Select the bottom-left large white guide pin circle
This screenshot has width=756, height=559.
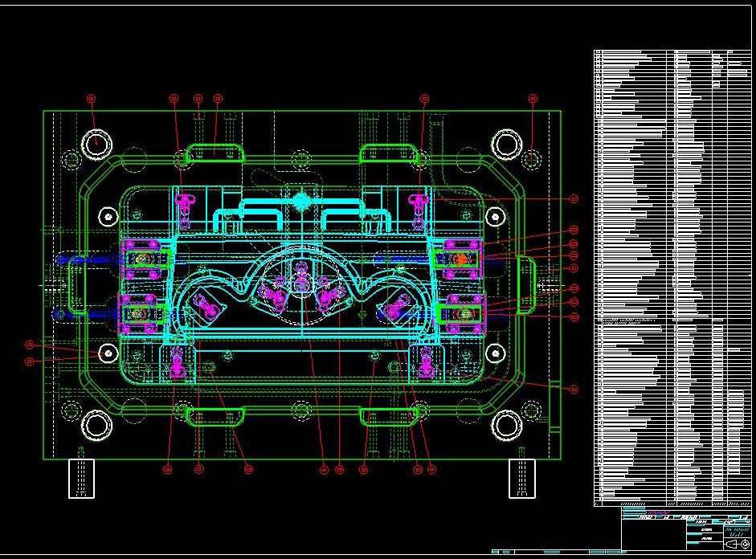click(x=96, y=424)
